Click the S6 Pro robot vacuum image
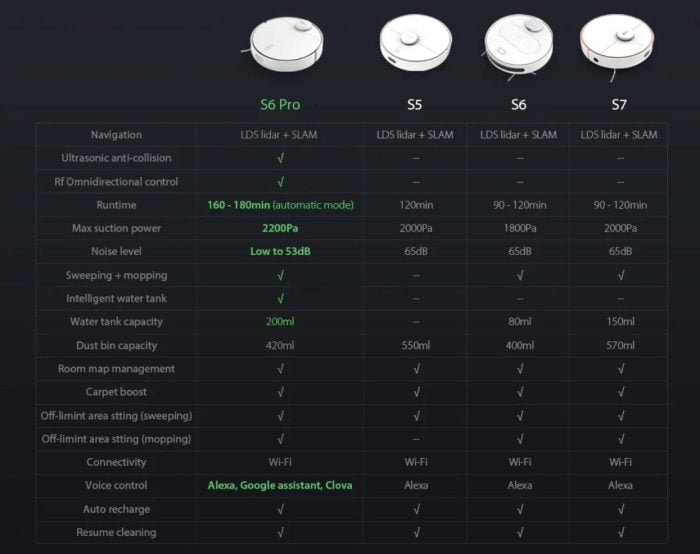 (x=285, y=43)
